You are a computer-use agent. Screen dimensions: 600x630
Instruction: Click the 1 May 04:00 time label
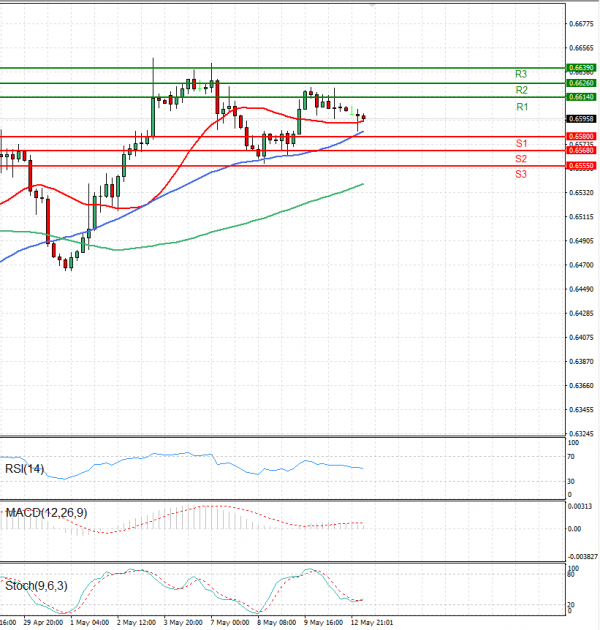coord(90,623)
